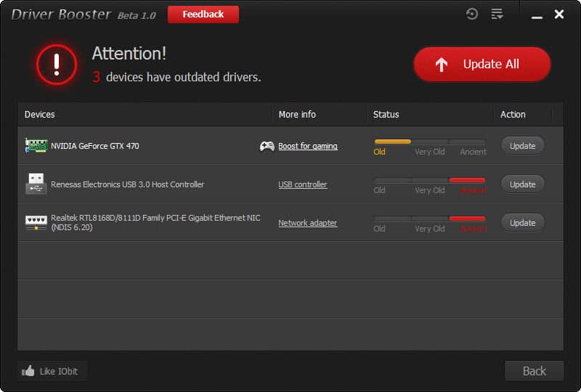Update the Renesas USB 3.0 driver
This screenshot has height=392, width=581.
click(522, 184)
